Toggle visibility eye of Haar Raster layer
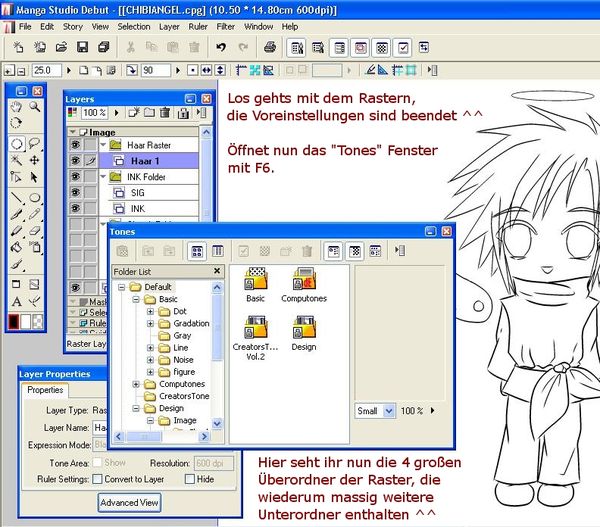600x527 pixels. [x=76, y=145]
